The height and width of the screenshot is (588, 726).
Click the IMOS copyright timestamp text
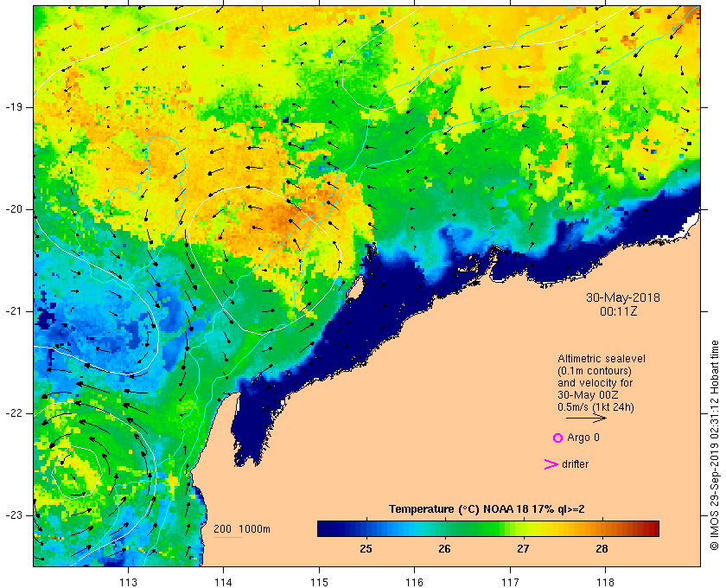click(x=715, y=444)
